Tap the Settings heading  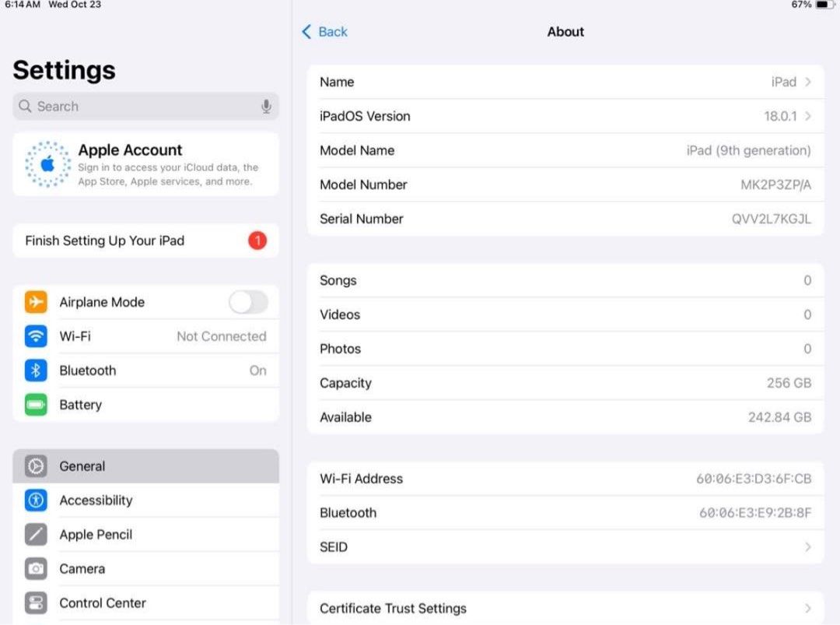(65, 70)
